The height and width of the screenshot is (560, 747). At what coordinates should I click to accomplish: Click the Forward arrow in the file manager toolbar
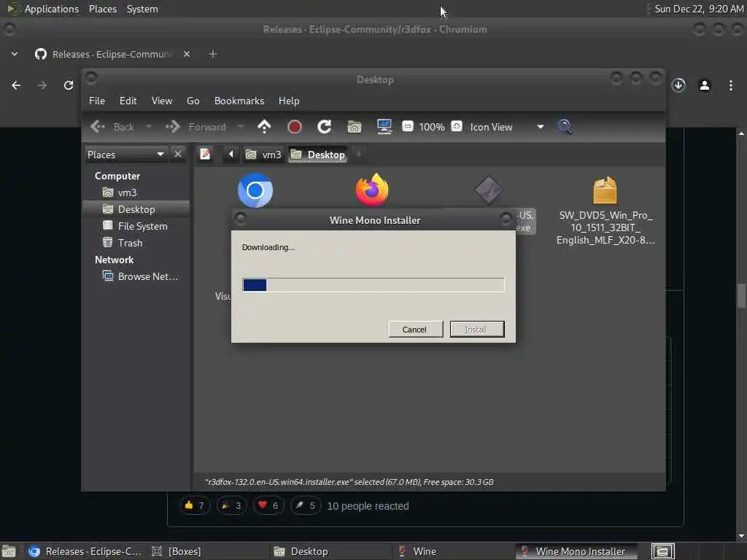pyautogui.click(x=173, y=127)
